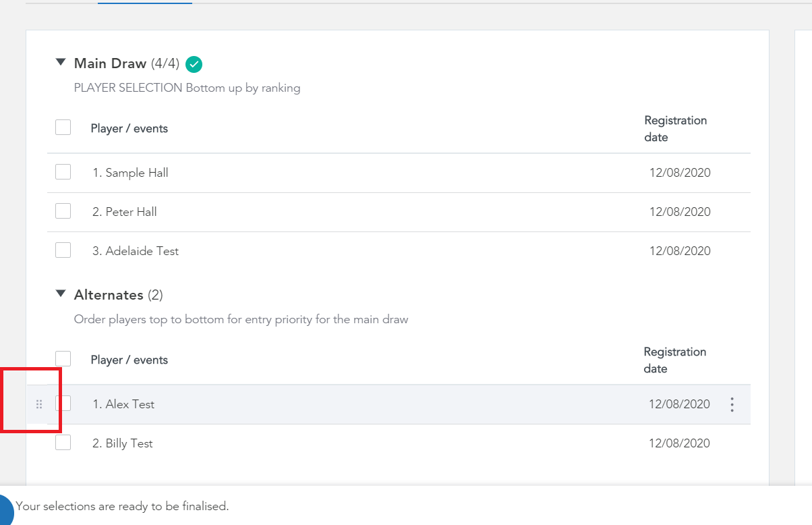Click the Registration date header in Main Draw

(x=675, y=129)
